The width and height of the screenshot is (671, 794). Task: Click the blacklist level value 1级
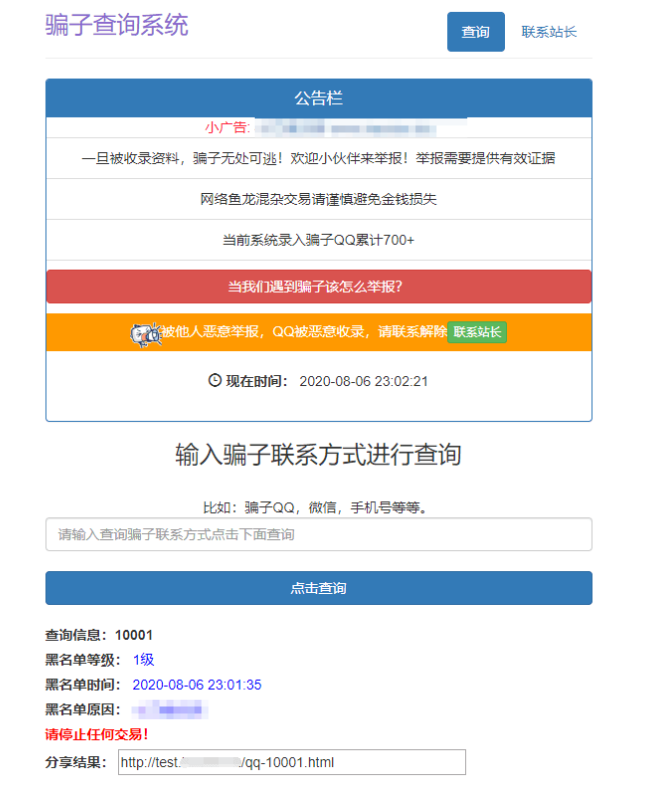(x=143, y=660)
